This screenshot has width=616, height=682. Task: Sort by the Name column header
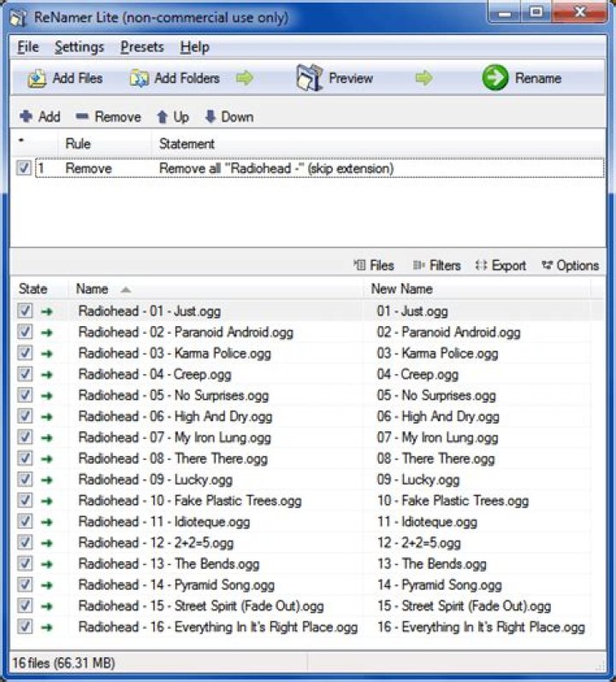[216, 289]
